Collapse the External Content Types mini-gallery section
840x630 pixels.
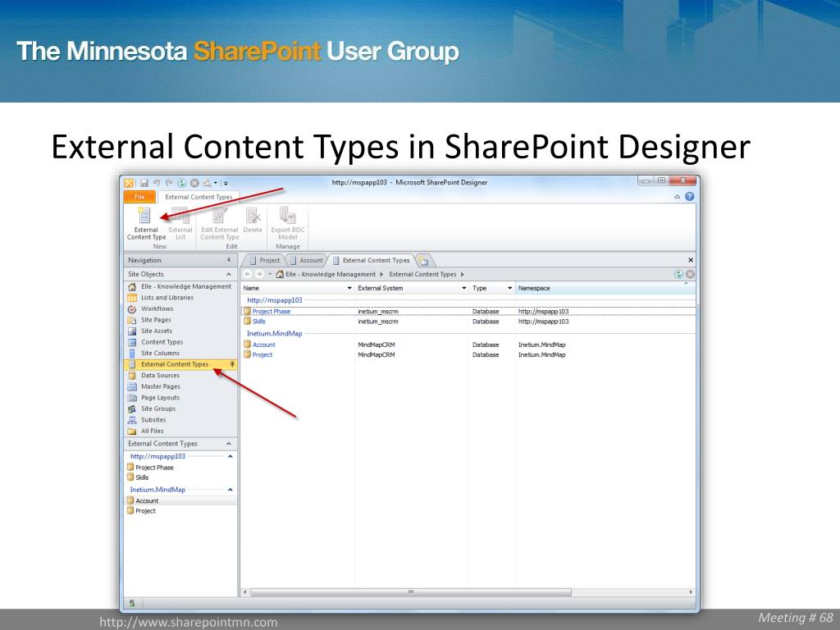tap(229, 444)
